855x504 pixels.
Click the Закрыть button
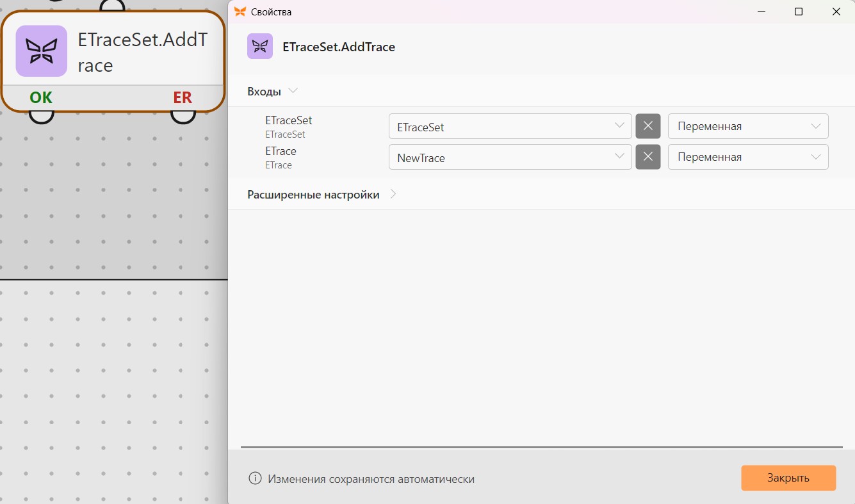[788, 478]
